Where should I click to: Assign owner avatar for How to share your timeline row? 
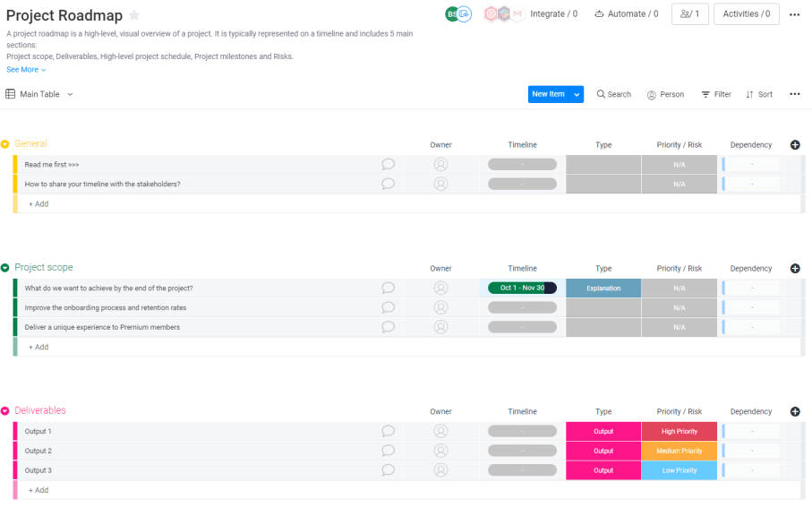(x=440, y=184)
